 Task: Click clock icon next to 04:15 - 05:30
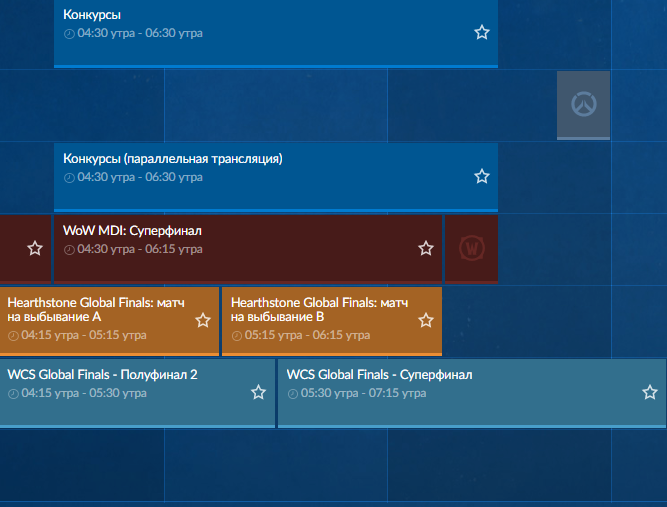(x=13, y=394)
